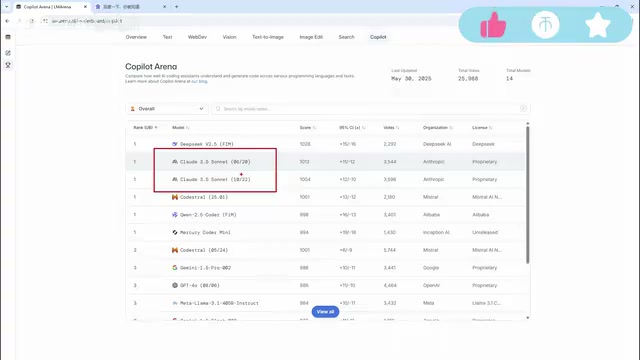Sort by License column header
This screenshot has height=360, width=640.
[482, 128]
